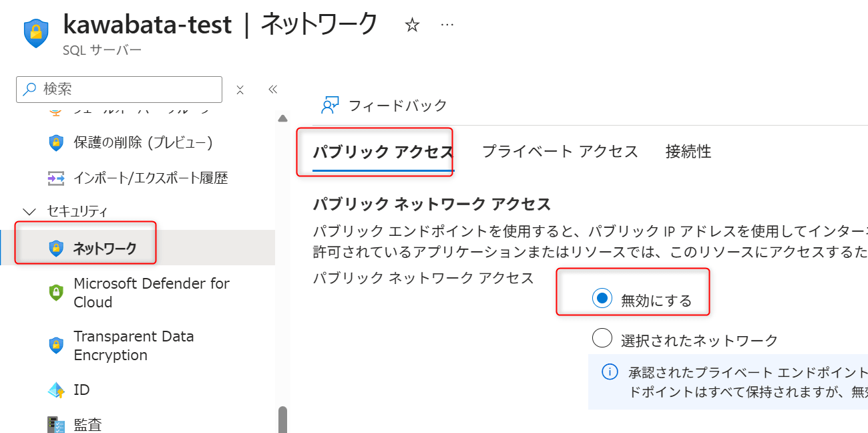Collapse the セキュリティ section chevron
Viewport: 868px width, 433px height.
(x=29, y=212)
